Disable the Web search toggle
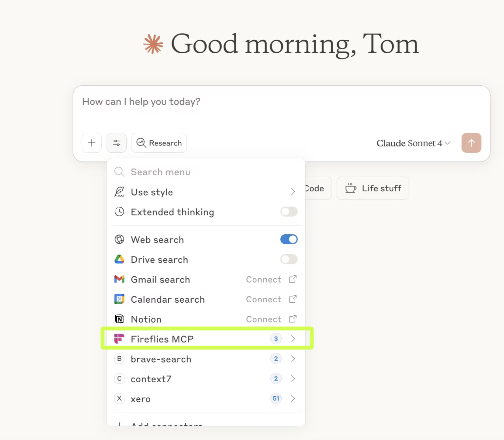This screenshot has width=504, height=440. 289,239
